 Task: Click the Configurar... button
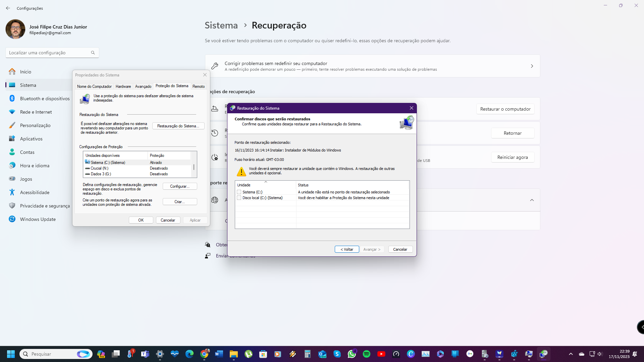coord(180,186)
